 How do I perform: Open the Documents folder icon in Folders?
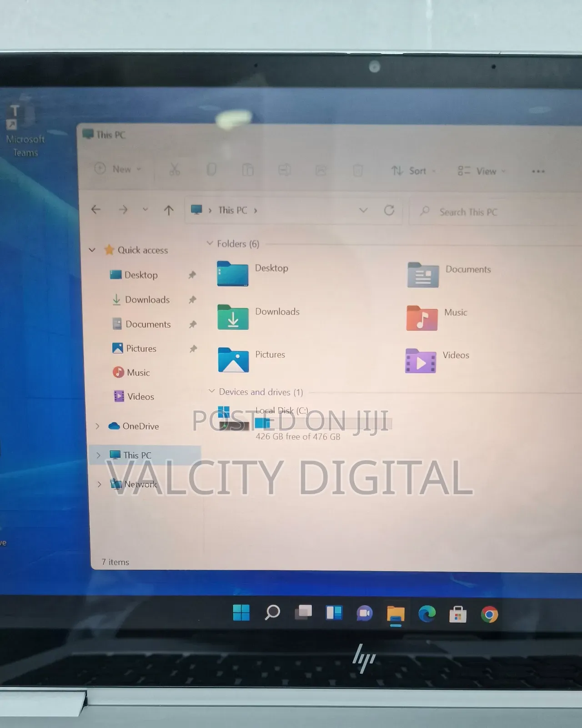(x=423, y=274)
